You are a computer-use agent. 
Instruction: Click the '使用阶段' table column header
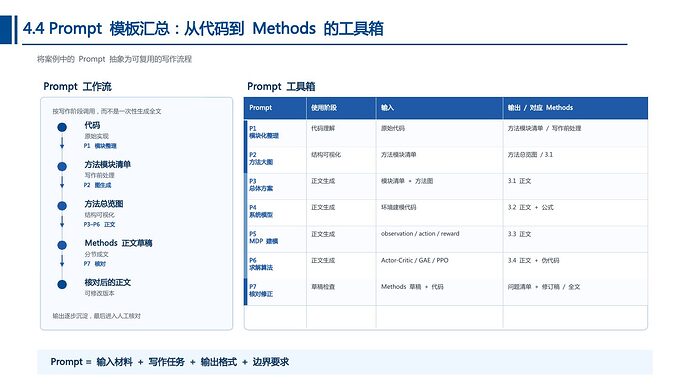(324, 107)
